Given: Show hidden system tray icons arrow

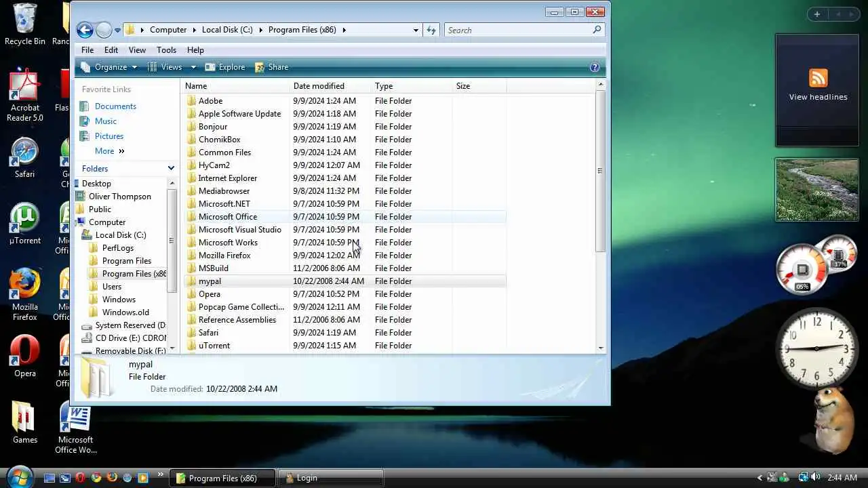Looking at the screenshot, I should [x=759, y=478].
